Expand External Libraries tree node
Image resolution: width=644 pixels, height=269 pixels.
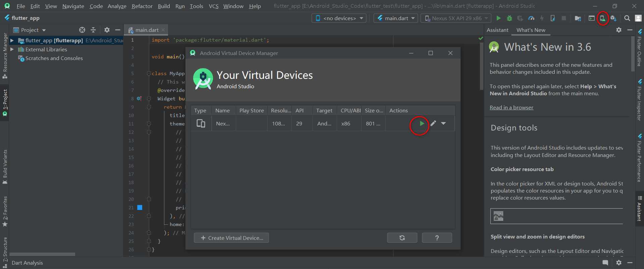tap(12, 49)
